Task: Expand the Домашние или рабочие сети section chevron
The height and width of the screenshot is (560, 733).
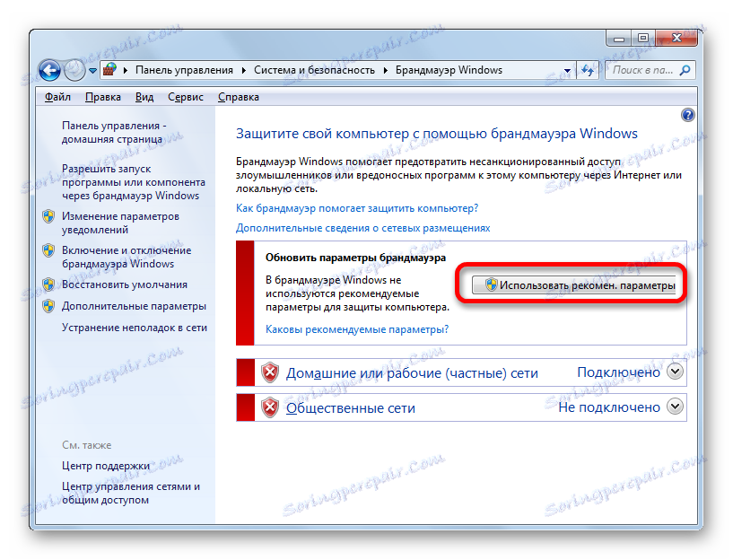Action: pos(675,372)
